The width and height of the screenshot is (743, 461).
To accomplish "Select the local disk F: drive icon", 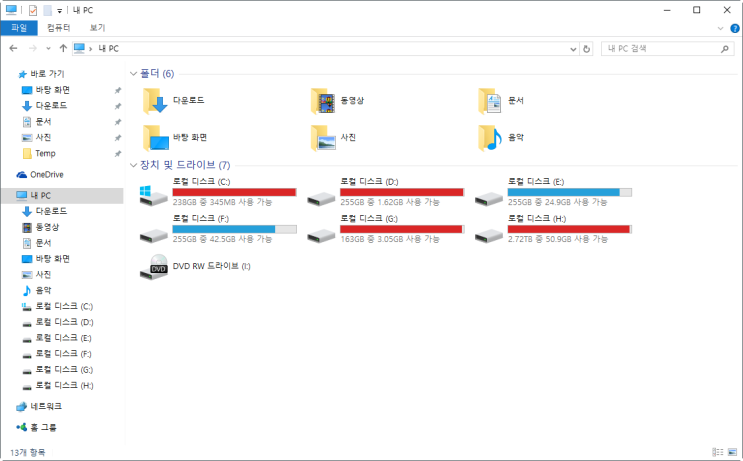I will 154,235.
